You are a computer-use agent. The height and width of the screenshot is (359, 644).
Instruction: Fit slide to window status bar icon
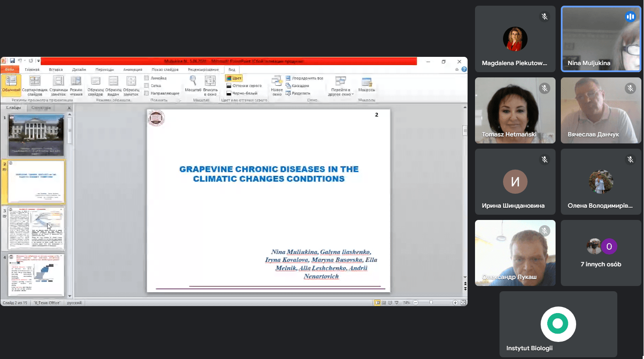tap(464, 303)
